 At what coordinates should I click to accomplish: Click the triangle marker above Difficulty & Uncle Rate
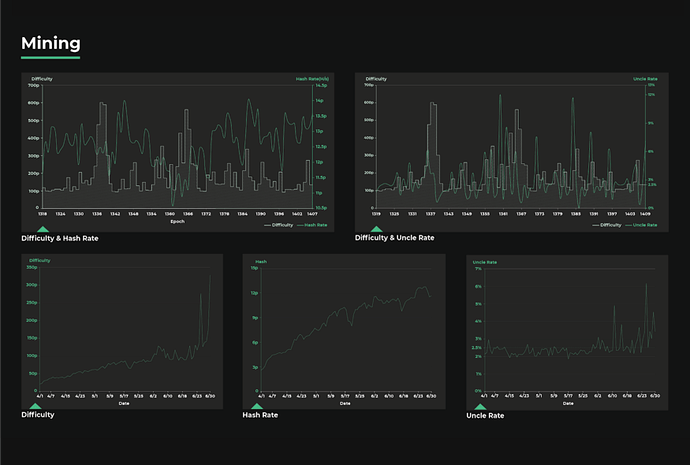click(376, 229)
